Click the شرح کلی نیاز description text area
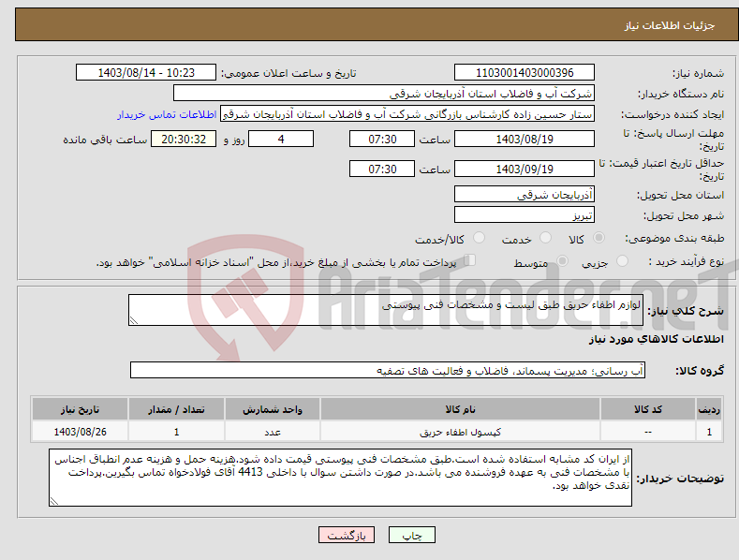 [386, 310]
